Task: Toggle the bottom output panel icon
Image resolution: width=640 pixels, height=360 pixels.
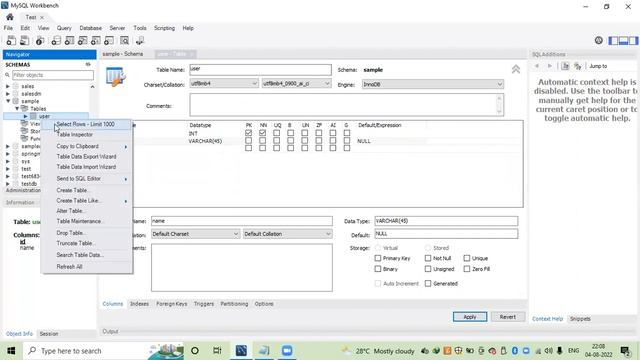Action: coord(623,40)
